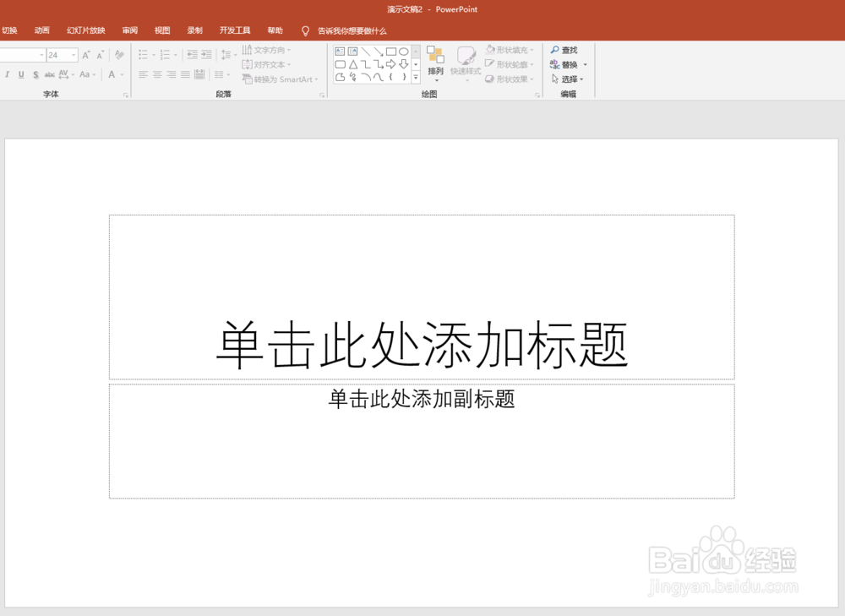Open the 审阅 ribbon tab
This screenshot has height=616, width=845.
pyautogui.click(x=128, y=30)
